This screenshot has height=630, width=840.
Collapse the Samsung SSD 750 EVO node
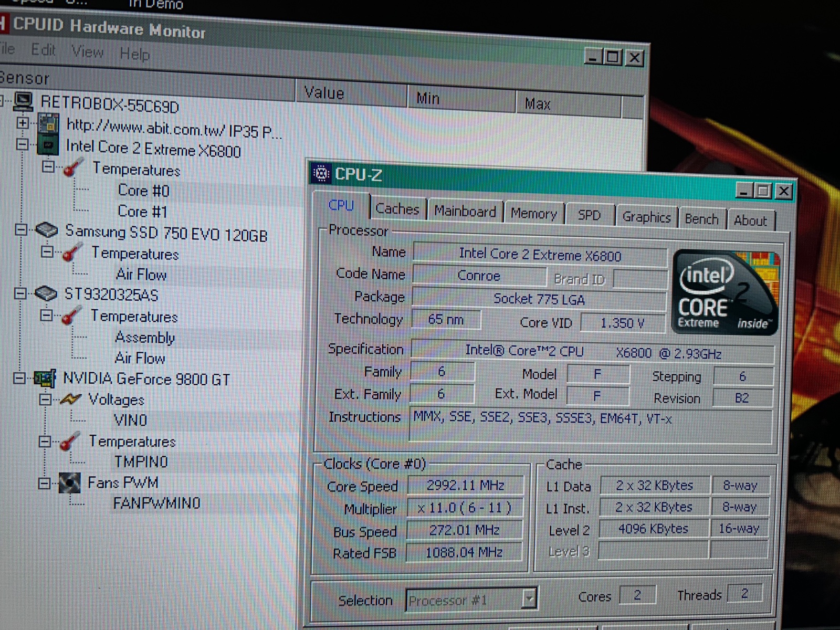pyautogui.click(x=21, y=230)
